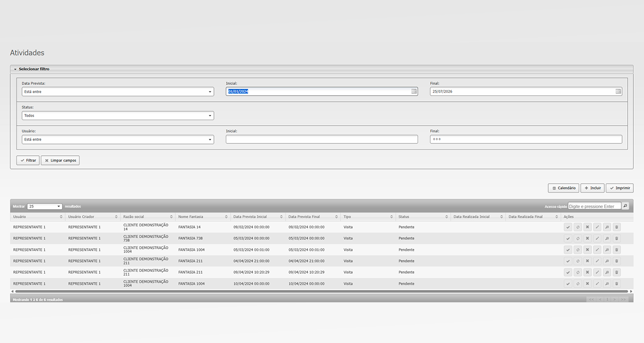
Task: Click the Incluir button
Action: pos(593,188)
